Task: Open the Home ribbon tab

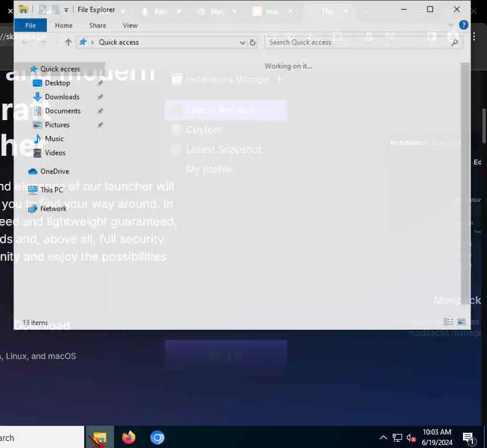Action: tap(64, 26)
